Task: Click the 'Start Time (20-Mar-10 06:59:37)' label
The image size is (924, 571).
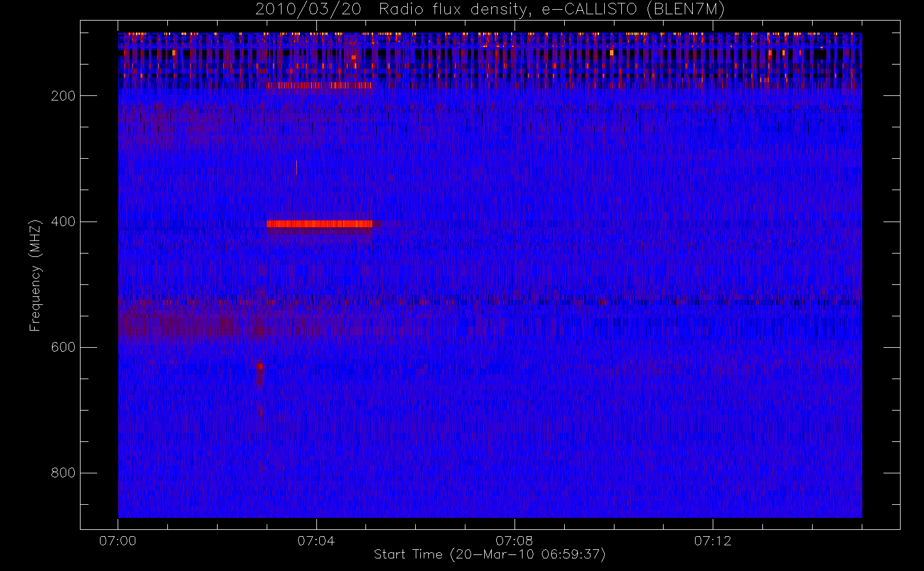Action: tap(489, 554)
